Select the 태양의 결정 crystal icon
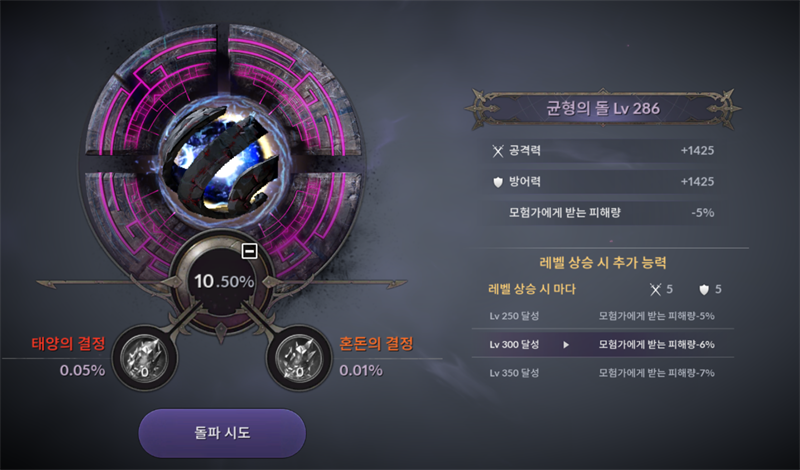Screen dimensions: 800x470 (x=145, y=358)
